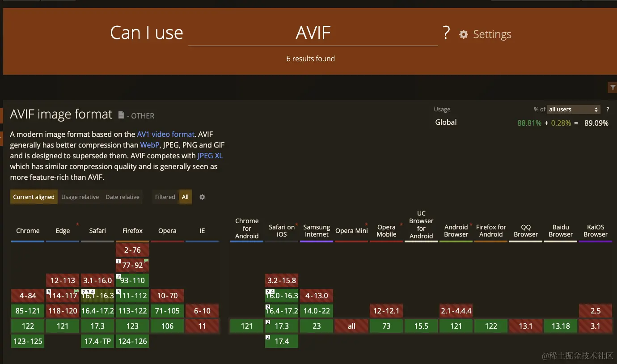The width and height of the screenshot is (617, 364).
Task: Click Opera Mobile 12-12.1 cell
Action: click(x=386, y=311)
